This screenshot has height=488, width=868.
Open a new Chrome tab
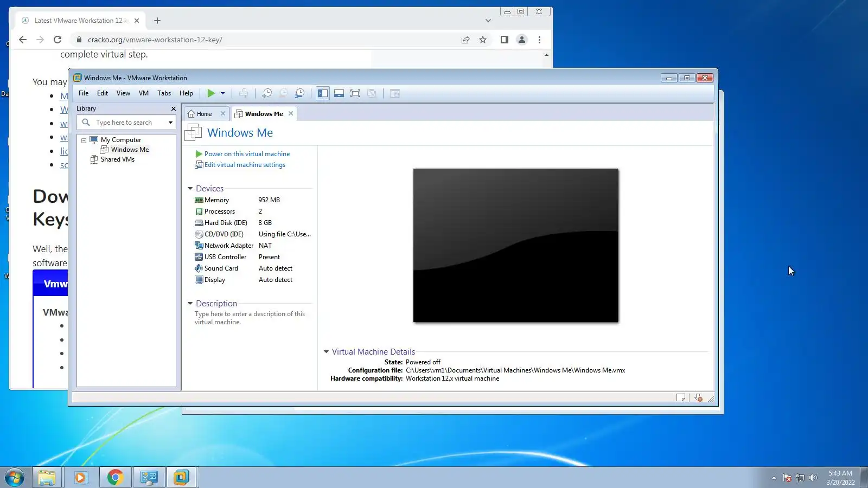coord(157,21)
